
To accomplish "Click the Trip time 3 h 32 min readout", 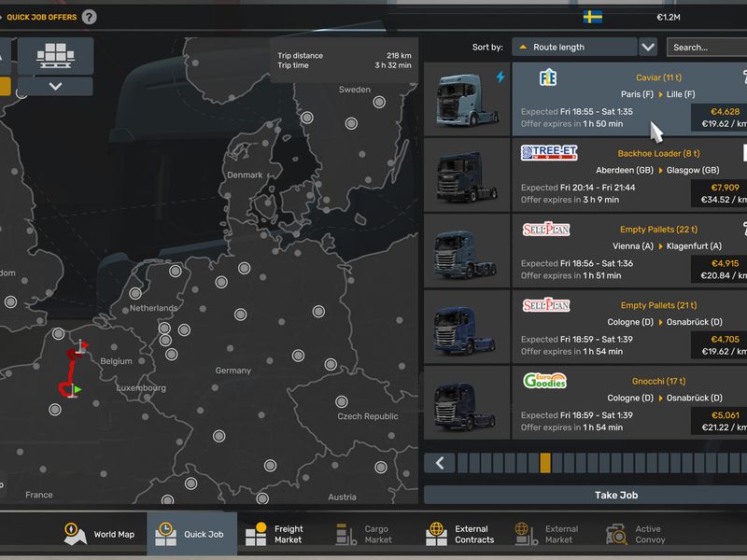I will click(344, 65).
